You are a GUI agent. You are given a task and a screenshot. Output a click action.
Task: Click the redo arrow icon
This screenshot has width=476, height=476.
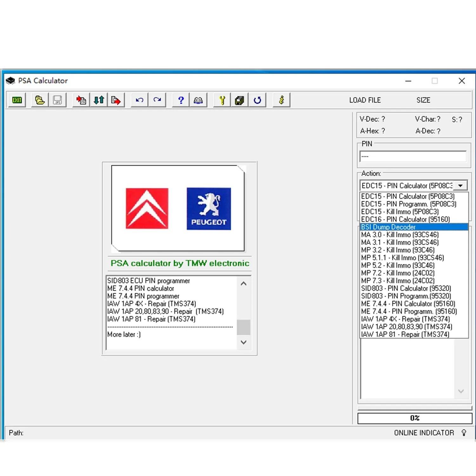click(157, 100)
